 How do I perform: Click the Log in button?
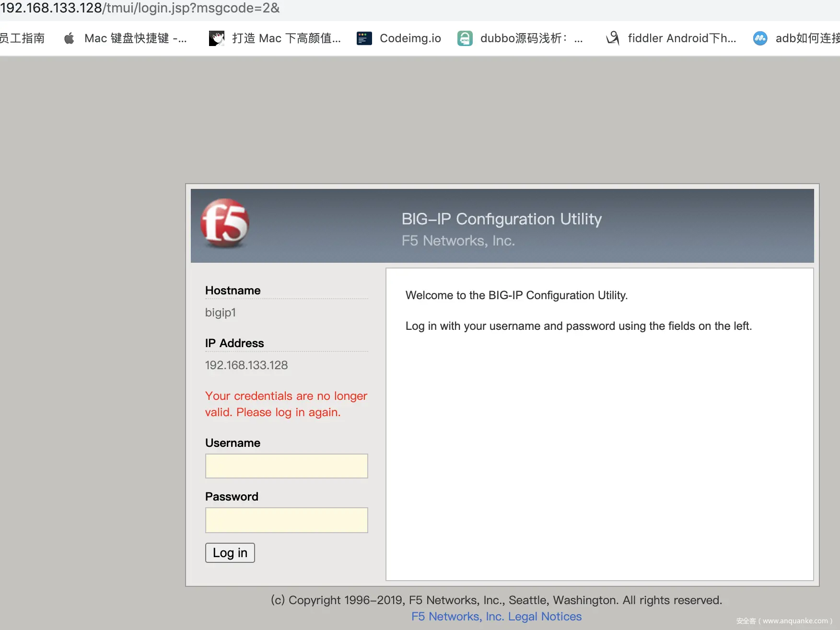[230, 553]
